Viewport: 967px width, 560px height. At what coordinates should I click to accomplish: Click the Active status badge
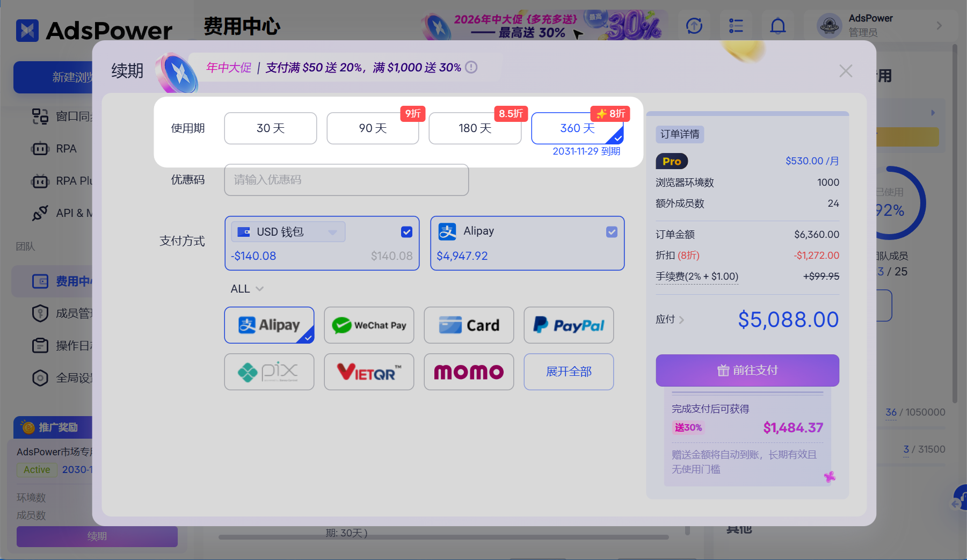tap(37, 470)
